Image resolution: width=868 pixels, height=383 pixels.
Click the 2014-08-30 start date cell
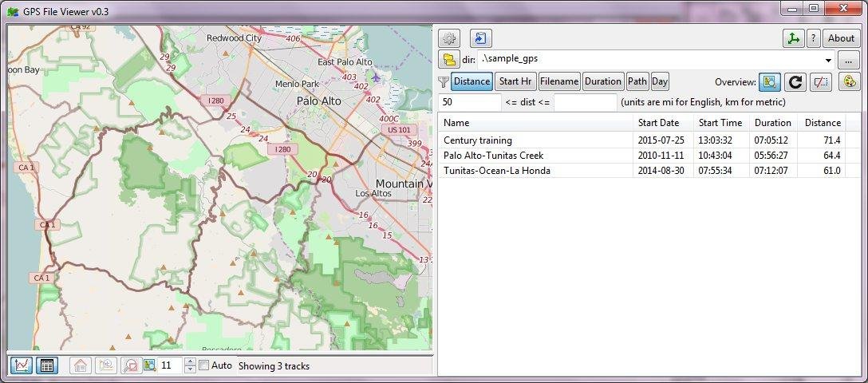pos(663,171)
